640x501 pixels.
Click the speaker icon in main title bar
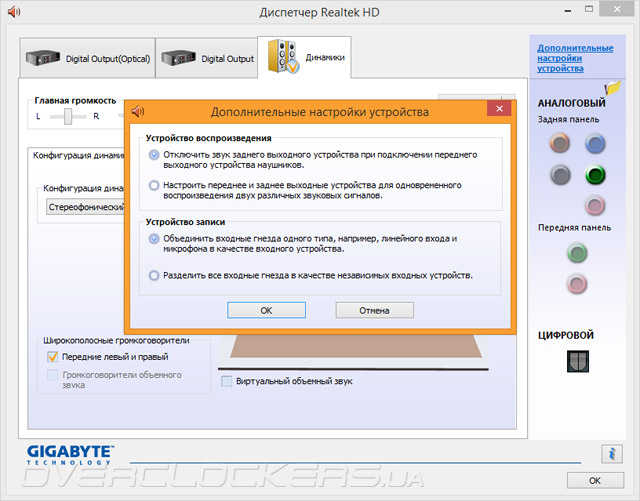[x=14, y=11]
